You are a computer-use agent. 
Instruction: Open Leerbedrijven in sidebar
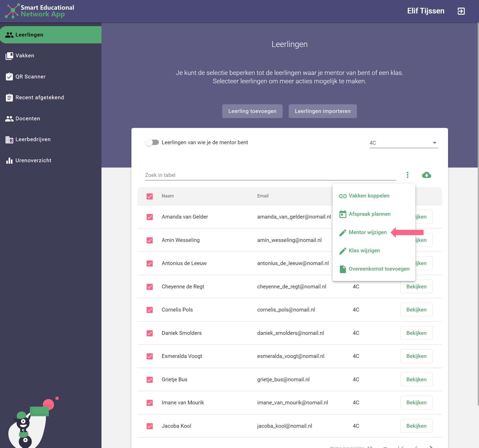point(33,139)
